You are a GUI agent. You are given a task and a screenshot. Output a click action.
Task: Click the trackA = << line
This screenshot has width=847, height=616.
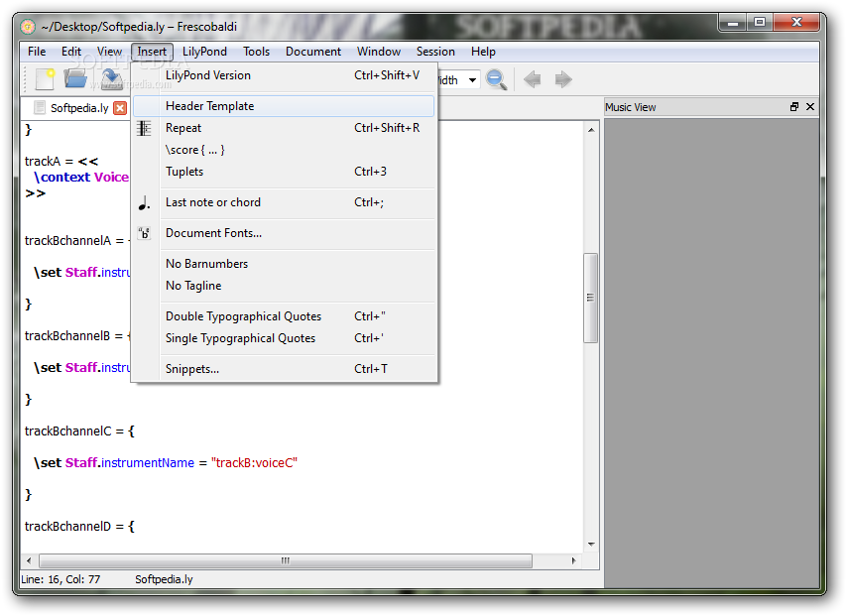pyautogui.click(x=61, y=161)
